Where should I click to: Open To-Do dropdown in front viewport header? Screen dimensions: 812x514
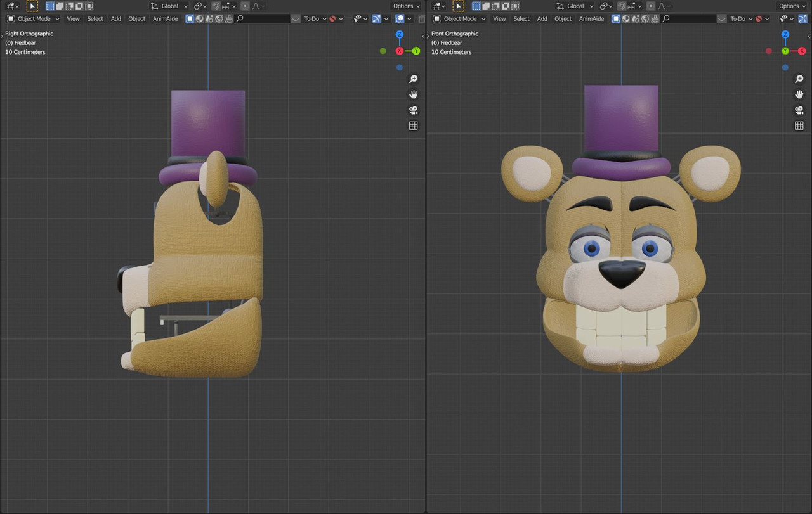[741, 18]
